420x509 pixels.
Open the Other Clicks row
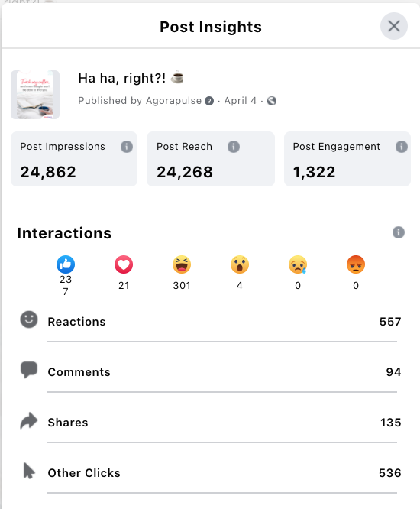(x=210, y=473)
